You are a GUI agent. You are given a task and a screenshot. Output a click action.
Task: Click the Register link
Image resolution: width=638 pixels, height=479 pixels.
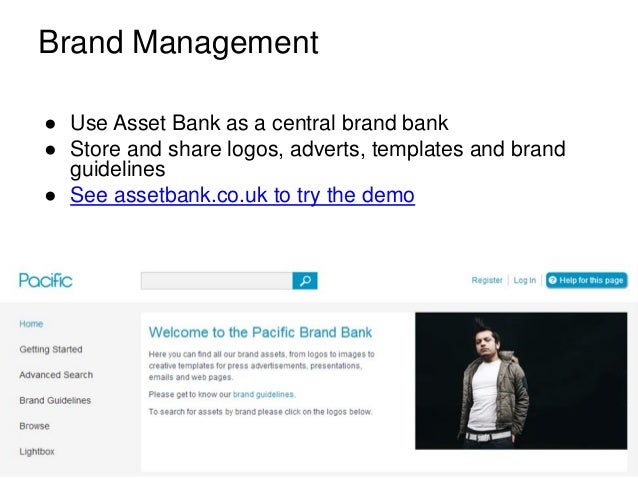click(487, 280)
